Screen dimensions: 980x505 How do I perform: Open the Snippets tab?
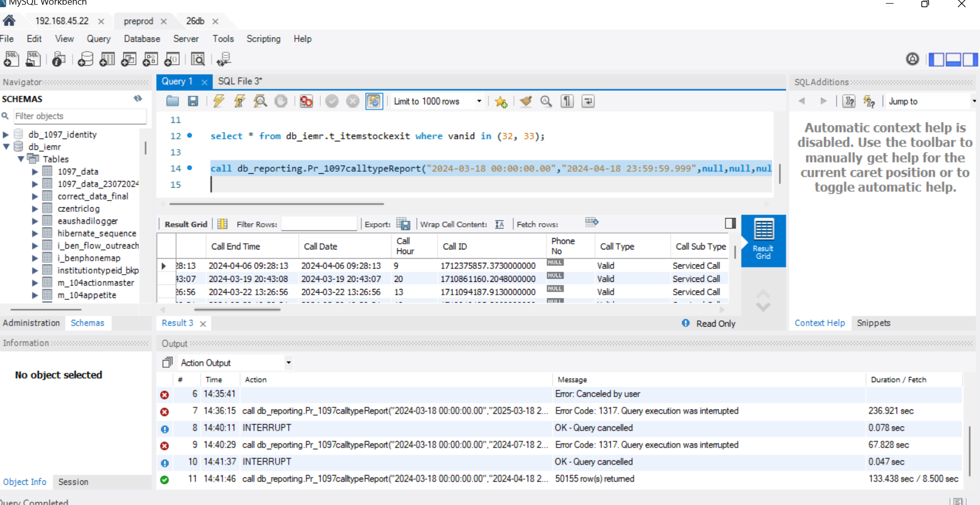874,323
